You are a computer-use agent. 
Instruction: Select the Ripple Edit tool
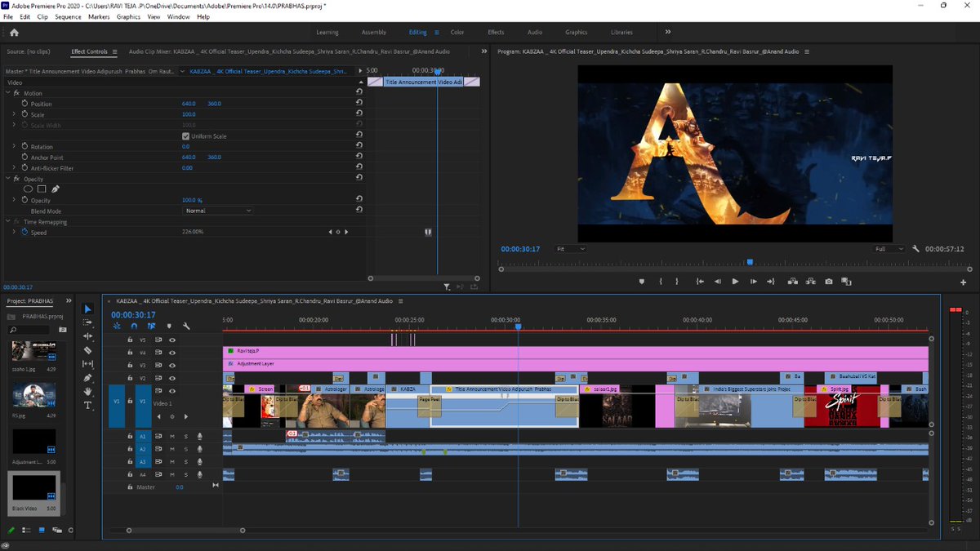click(x=88, y=336)
